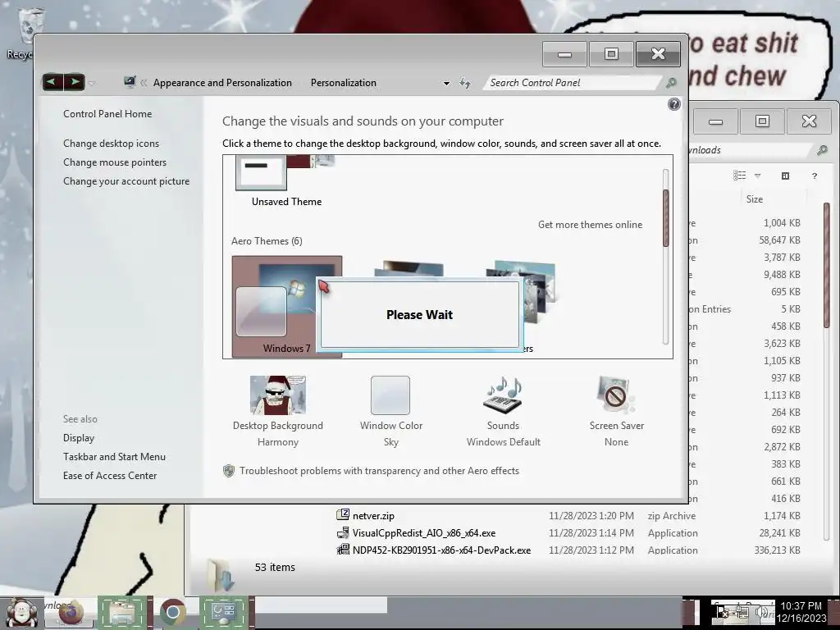Toggle preview pane in Downloads window
The height and width of the screenshot is (630, 840).
(785, 176)
